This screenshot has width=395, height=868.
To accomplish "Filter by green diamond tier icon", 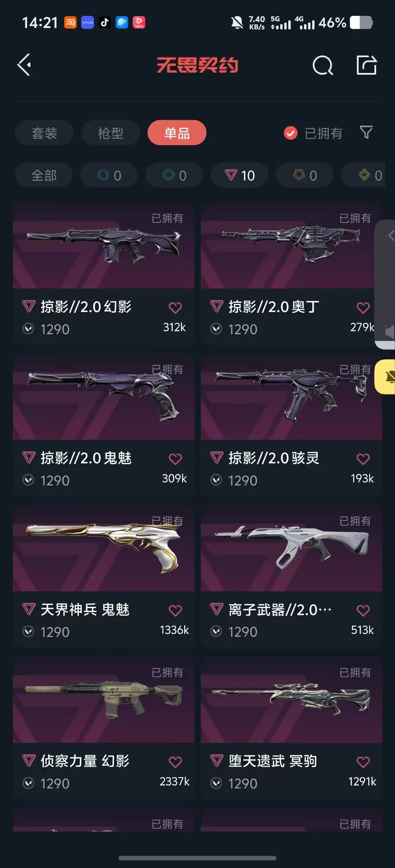I will [174, 175].
